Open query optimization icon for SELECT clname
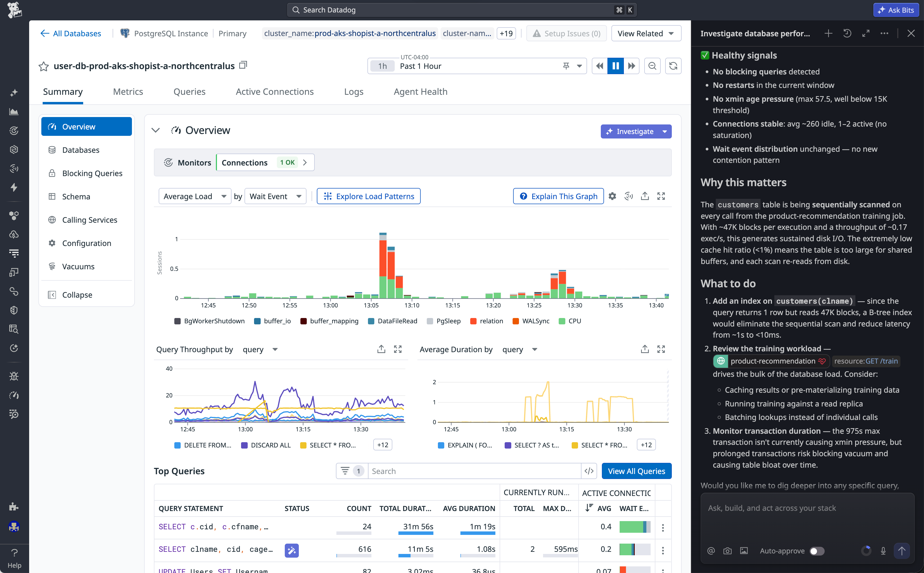The width and height of the screenshot is (924, 573). (x=292, y=550)
